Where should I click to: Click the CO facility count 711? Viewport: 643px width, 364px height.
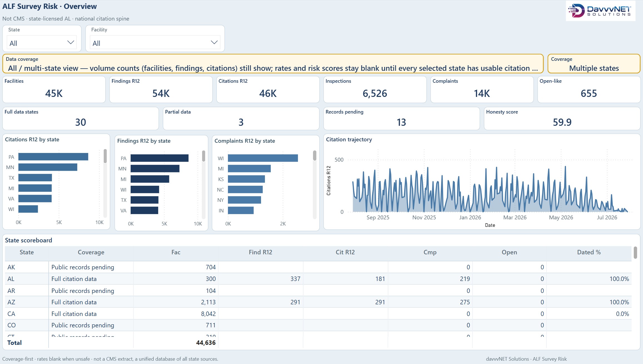[x=211, y=325]
